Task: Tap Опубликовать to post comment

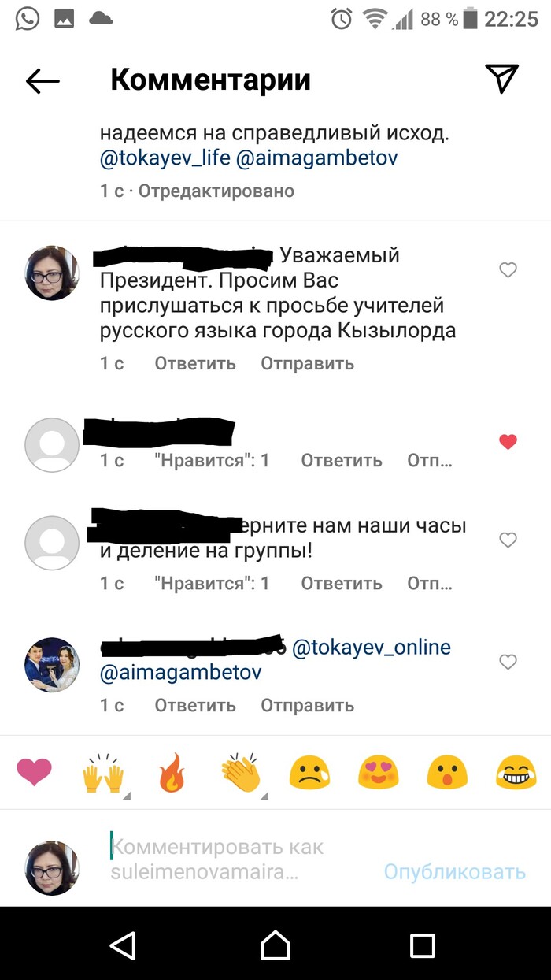Action: tap(454, 872)
